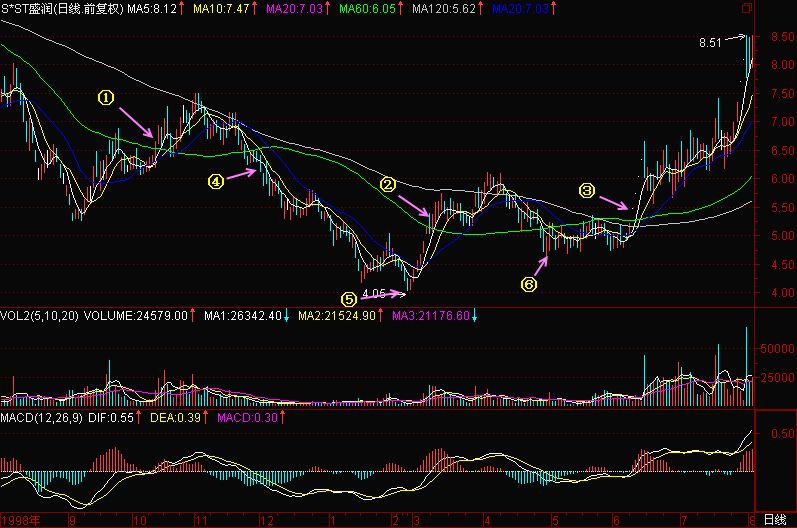
Task: Click month 12 marker on time axis
Action: [267, 521]
